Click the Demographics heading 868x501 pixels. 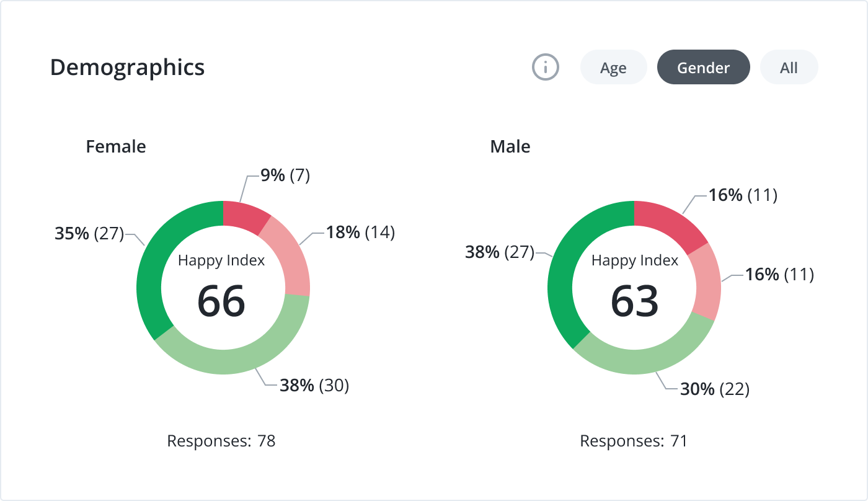[128, 68]
